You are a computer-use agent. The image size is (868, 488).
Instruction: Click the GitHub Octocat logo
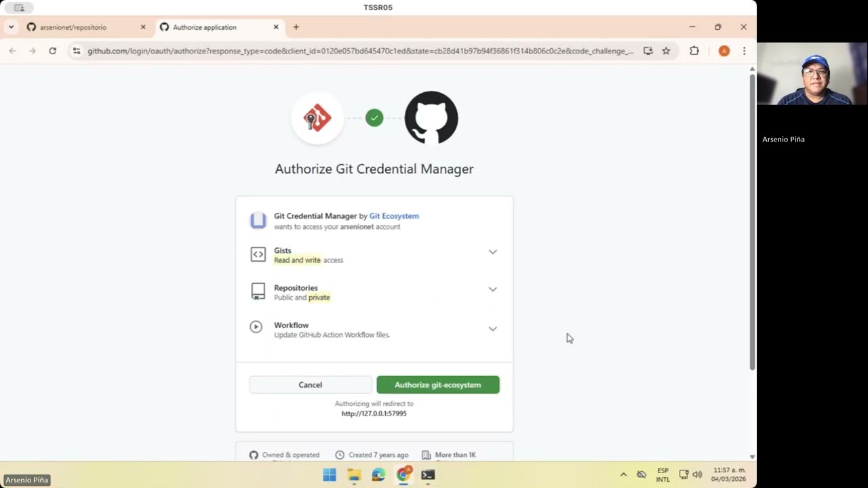tap(431, 118)
